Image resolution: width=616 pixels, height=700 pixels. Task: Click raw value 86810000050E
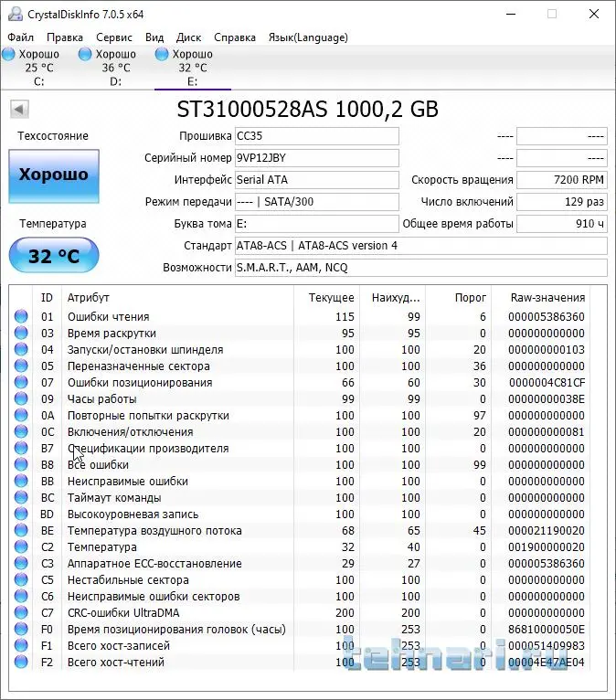coord(547,629)
